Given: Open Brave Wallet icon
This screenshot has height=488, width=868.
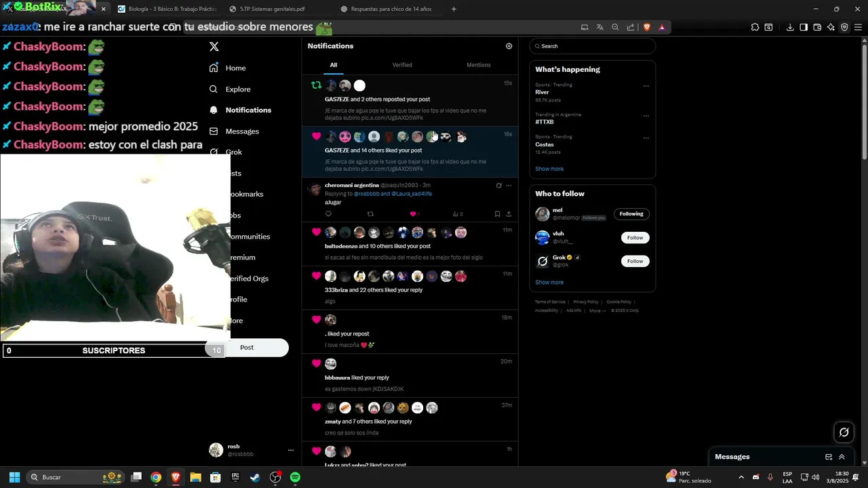Looking at the screenshot, I should coord(817,27).
